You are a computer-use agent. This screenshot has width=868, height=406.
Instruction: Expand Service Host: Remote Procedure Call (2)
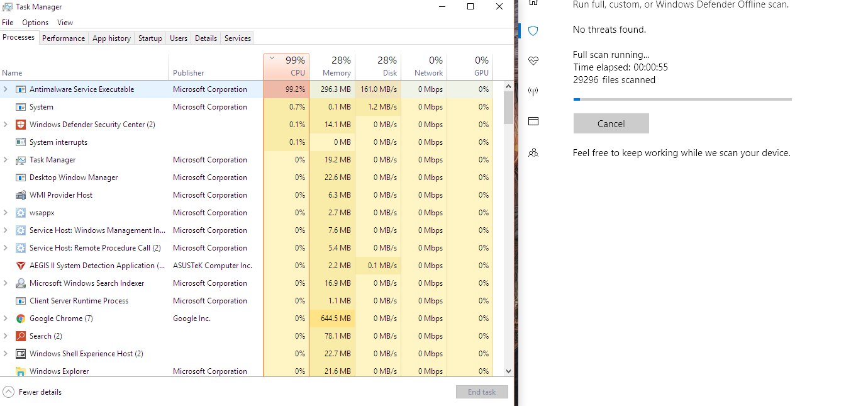(6, 248)
